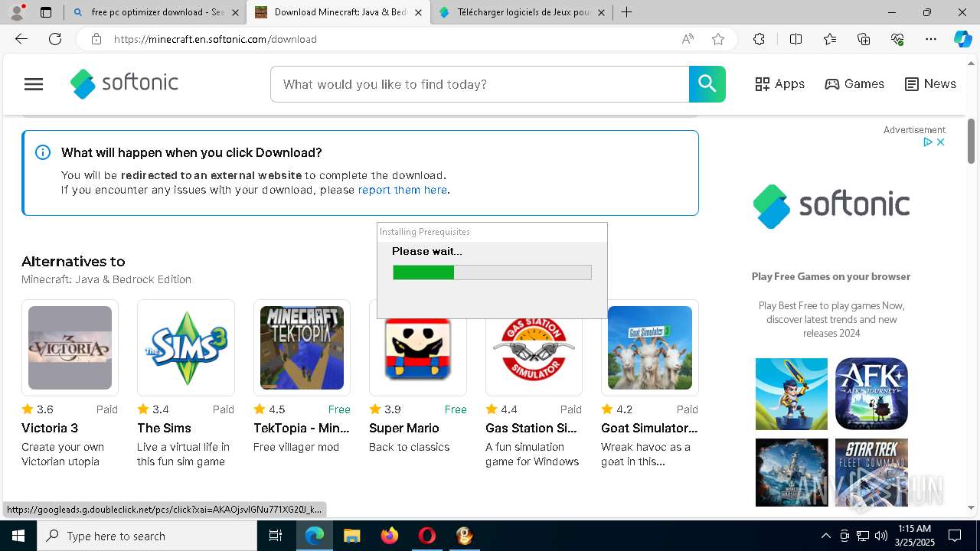Image resolution: width=980 pixels, height=551 pixels.
Task: Click the taskbar search box
Action: tap(147, 536)
